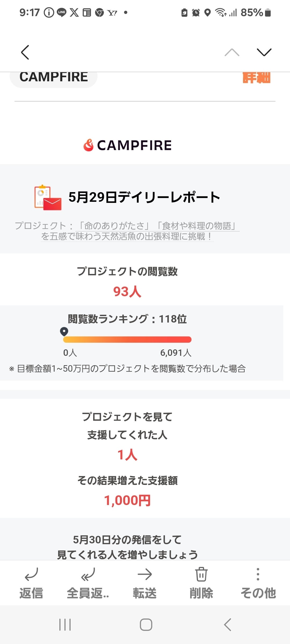The image size is (290, 644).
Task: Tap the daily report clipboard envelope icon
Action: pyautogui.click(x=48, y=197)
